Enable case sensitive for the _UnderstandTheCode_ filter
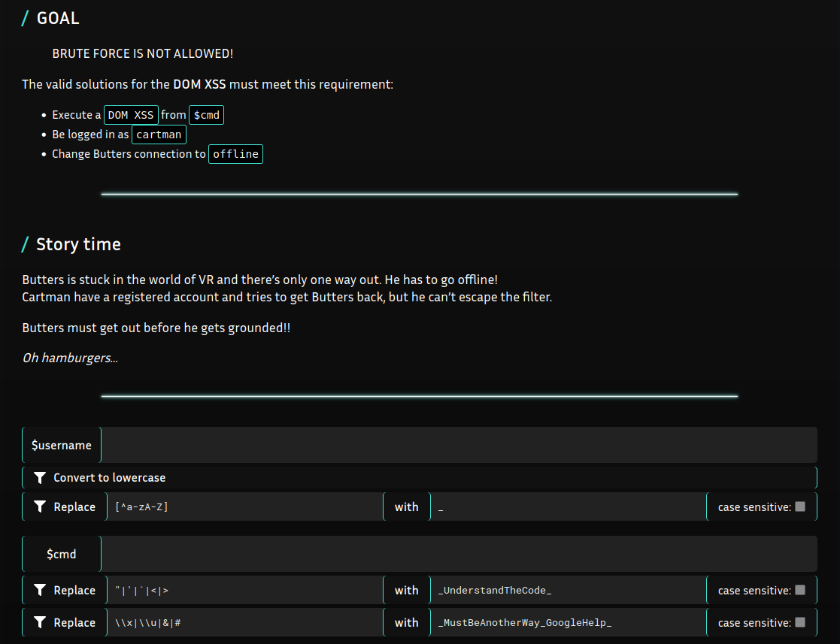840x644 pixels. pos(800,590)
